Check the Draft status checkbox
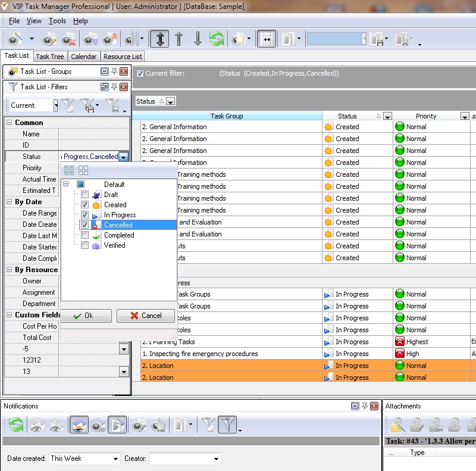The height and width of the screenshot is (471, 476). pyautogui.click(x=85, y=195)
